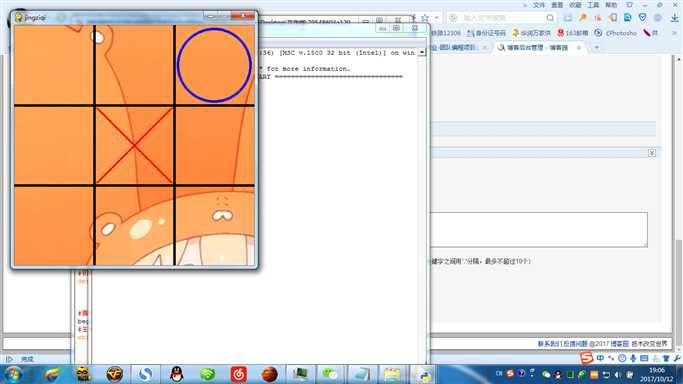
Task: Switch to the 博客后台管理 browser tab
Action: [x=538, y=47]
